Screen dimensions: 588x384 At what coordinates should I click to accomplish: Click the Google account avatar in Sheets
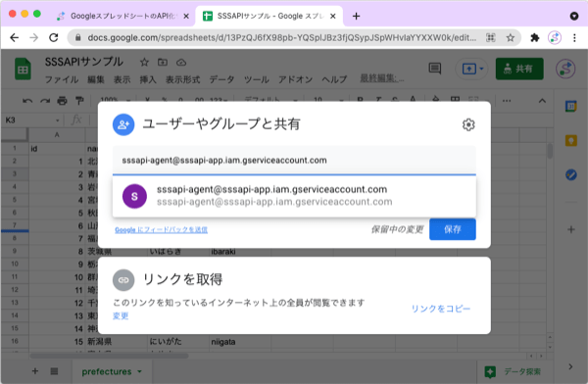(x=565, y=69)
